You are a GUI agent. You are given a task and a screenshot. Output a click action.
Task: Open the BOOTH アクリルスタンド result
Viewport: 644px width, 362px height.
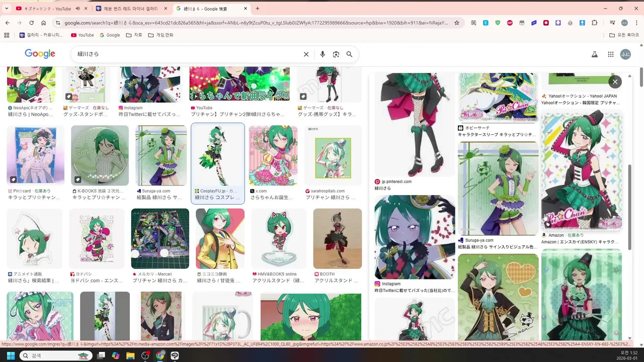pyautogui.click(x=338, y=239)
